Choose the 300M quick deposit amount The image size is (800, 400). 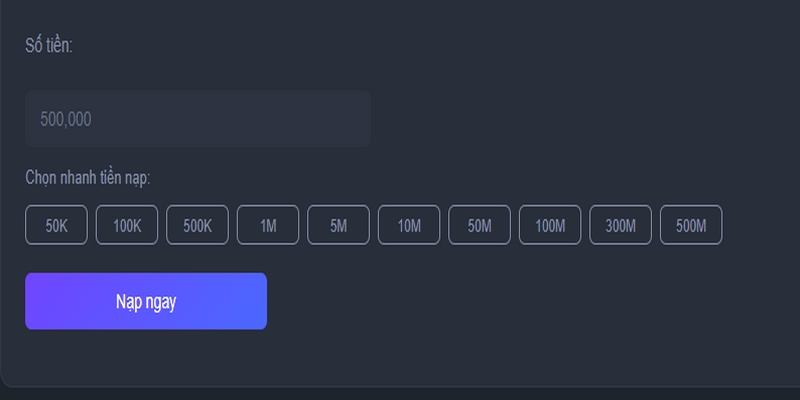tap(620, 225)
